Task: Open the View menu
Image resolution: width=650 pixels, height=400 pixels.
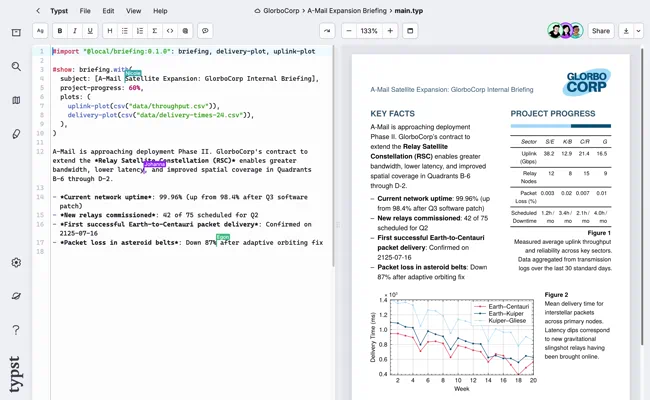Action: [133, 11]
